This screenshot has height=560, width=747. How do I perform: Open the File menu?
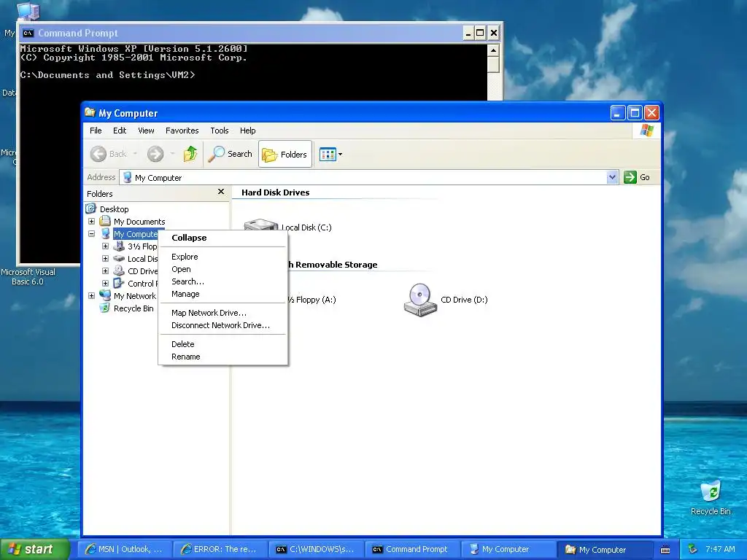[x=96, y=131]
